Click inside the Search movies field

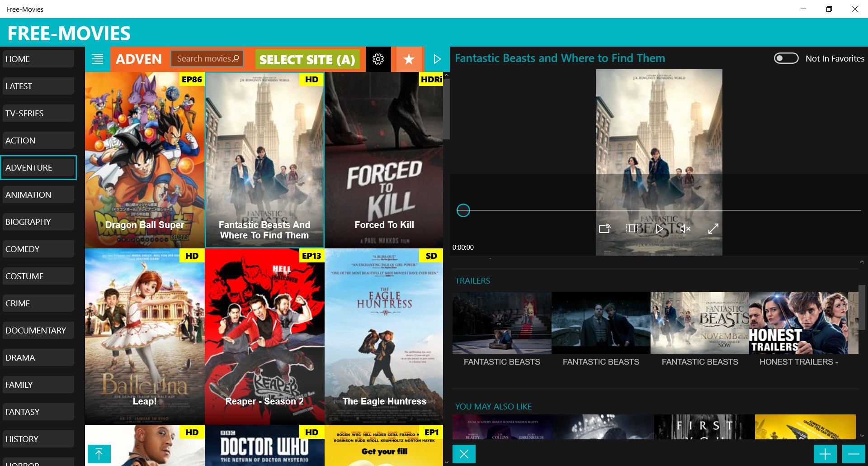[x=206, y=58]
